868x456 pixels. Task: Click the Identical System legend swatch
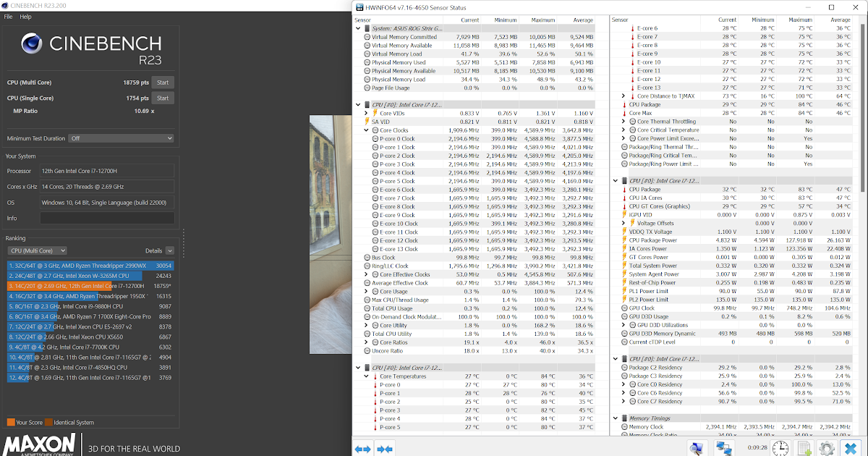(x=48, y=422)
